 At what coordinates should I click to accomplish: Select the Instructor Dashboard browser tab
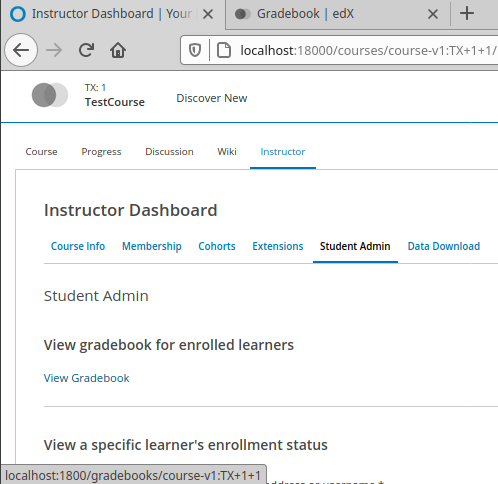tap(112, 14)
